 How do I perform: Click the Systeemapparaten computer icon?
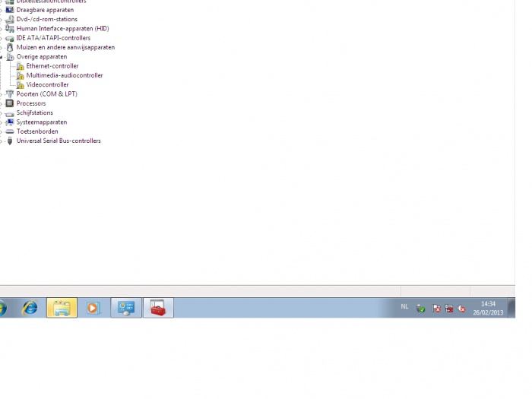pos(10,122)
